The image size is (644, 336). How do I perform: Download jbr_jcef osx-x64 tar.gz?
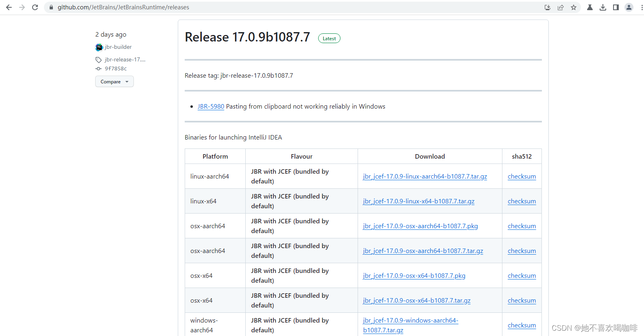(x=417, y=301)
